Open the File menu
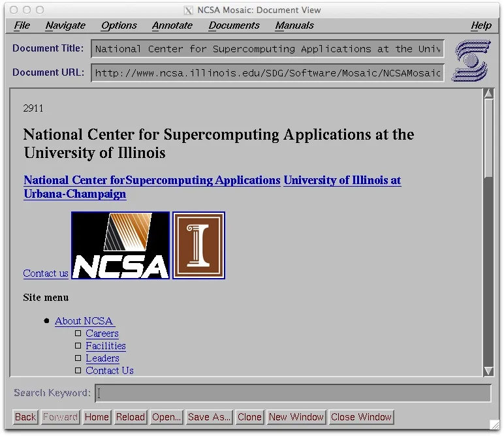This screenshot has width=504, height=436. (x=22, y=25)
